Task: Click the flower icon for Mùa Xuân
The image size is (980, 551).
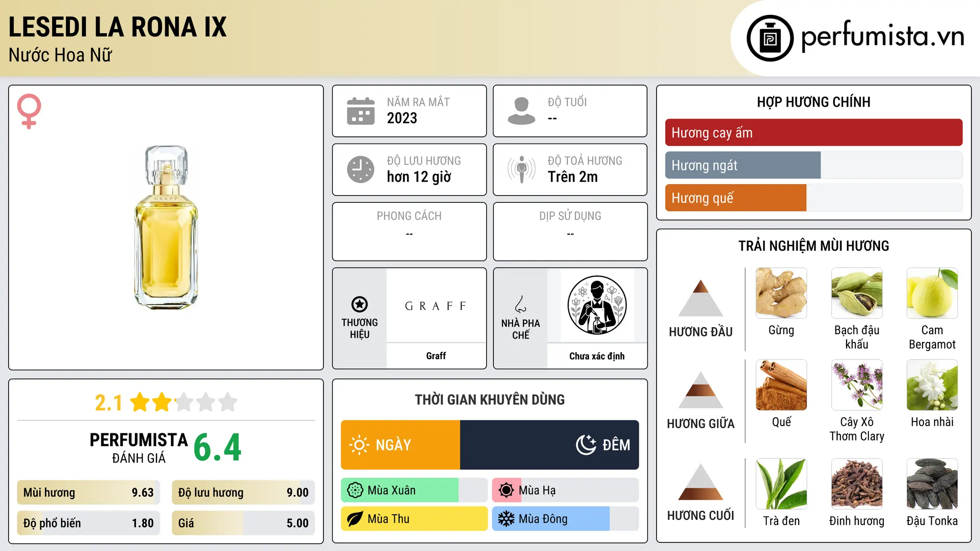Action: click(355, 490)
